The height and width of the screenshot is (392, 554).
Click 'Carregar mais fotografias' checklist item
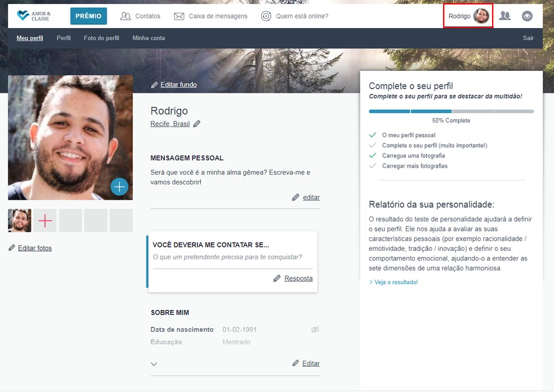pos(414,166)
